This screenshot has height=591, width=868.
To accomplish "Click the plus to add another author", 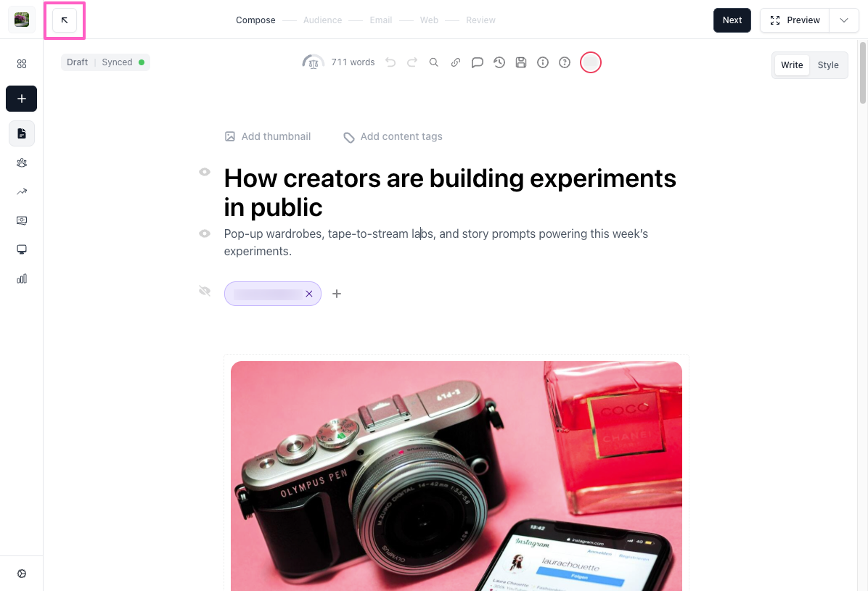I will tap(337, 294).
